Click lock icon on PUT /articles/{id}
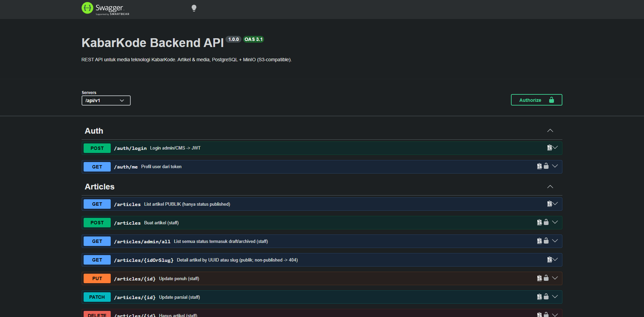Image resolution: width=644 pixels, height=317 pixels. (x=546, y=278)
